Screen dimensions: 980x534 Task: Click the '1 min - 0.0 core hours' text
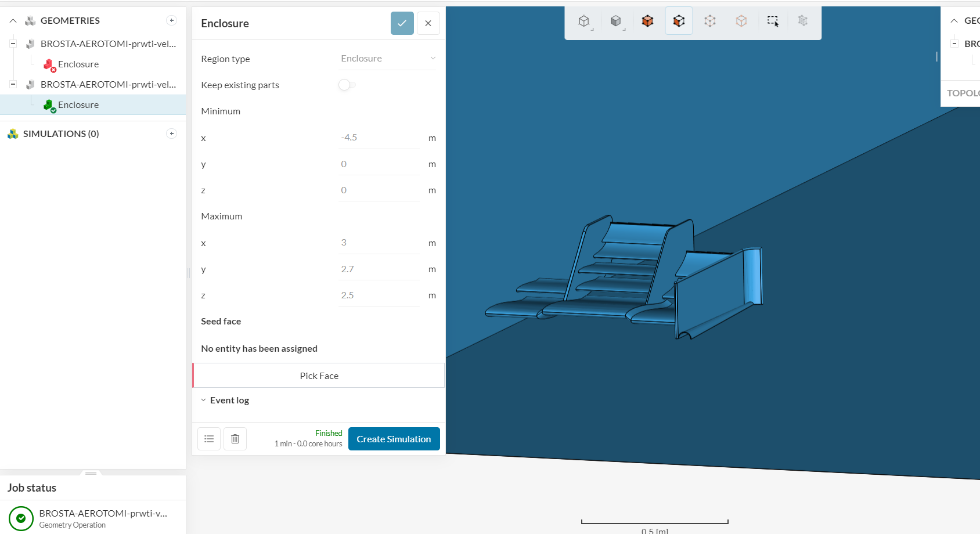pyautogui.click(x=308, y=444)
